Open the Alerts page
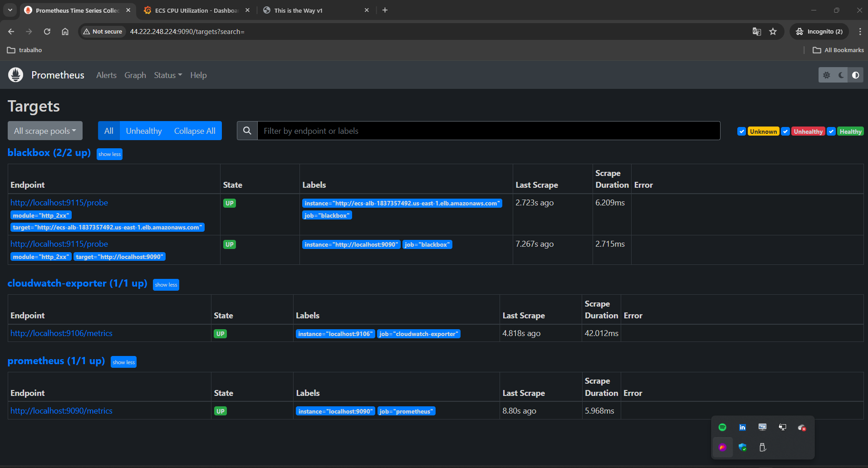868x468 pixels. pyautogui.click(x=106, y=75)
